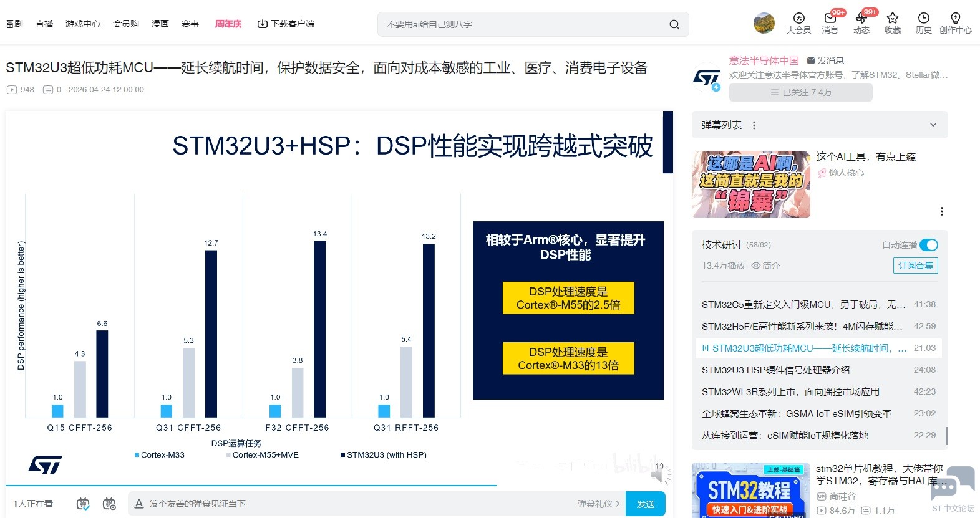Open the 直播 nav item
980x518 pixels.
44,24
